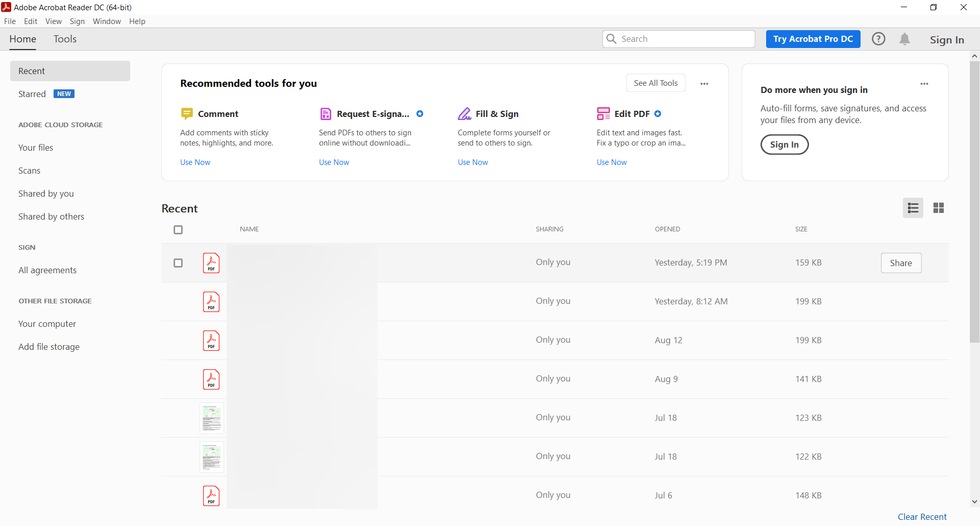Click Use Now under Edit PDF
Image resolution: width=980 pixels, height=526 pixels.
click(x=611, y=162)
